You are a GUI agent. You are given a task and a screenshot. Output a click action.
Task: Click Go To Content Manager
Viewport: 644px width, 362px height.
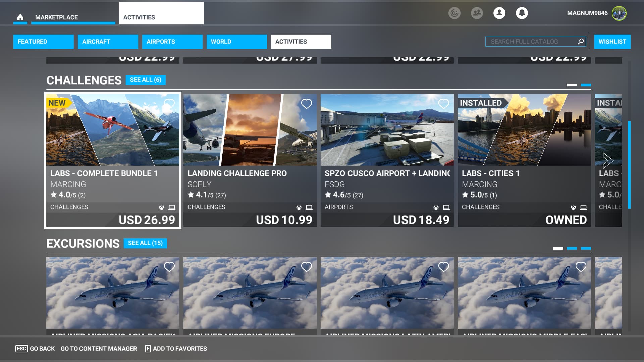tap(99, 349)
